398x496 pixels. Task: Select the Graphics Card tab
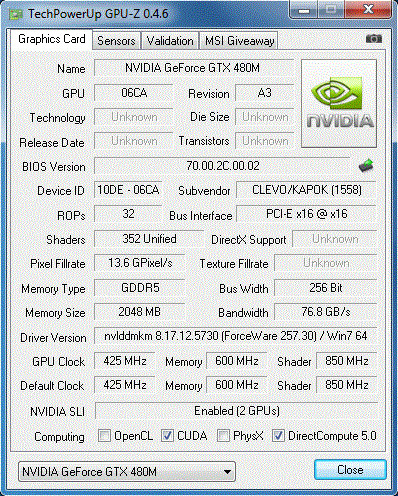pos(52,39)
